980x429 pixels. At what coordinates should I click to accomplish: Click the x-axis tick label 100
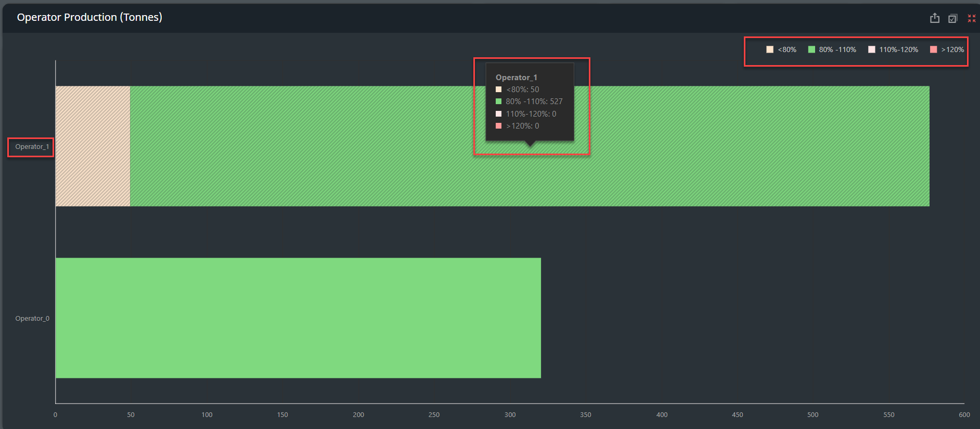[207, 415]
